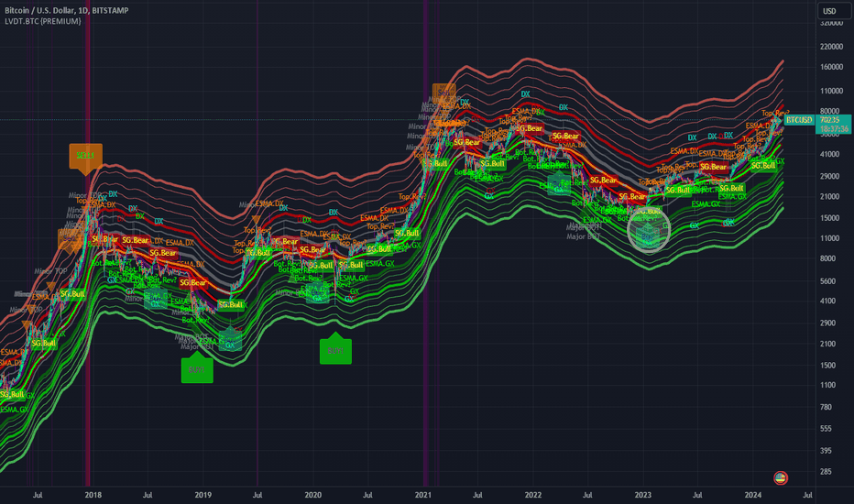
Task: Click the 21000 price scale level
Action: (829, 197)
